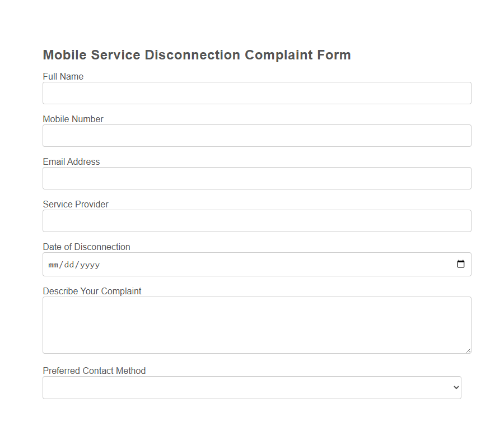Click the Preferred Contact Method label

(x=94, y=371)
